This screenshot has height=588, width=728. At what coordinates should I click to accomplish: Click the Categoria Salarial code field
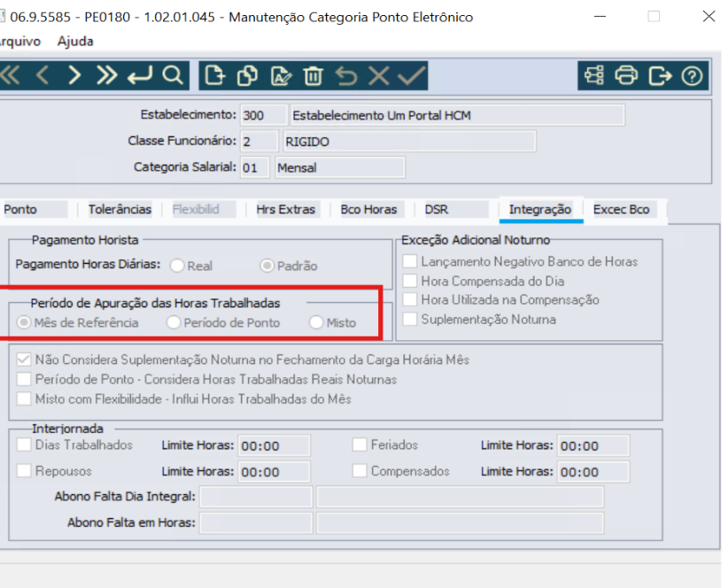click(x=254, y=167)
